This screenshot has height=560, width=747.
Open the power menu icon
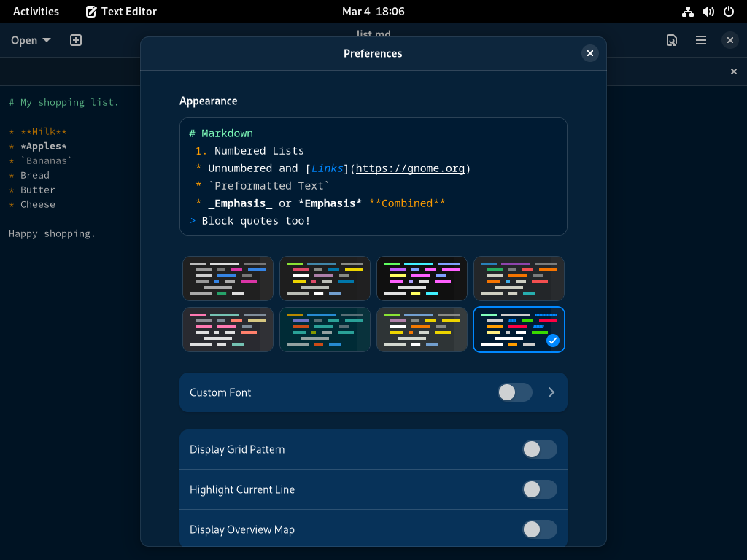click(729, 12)
